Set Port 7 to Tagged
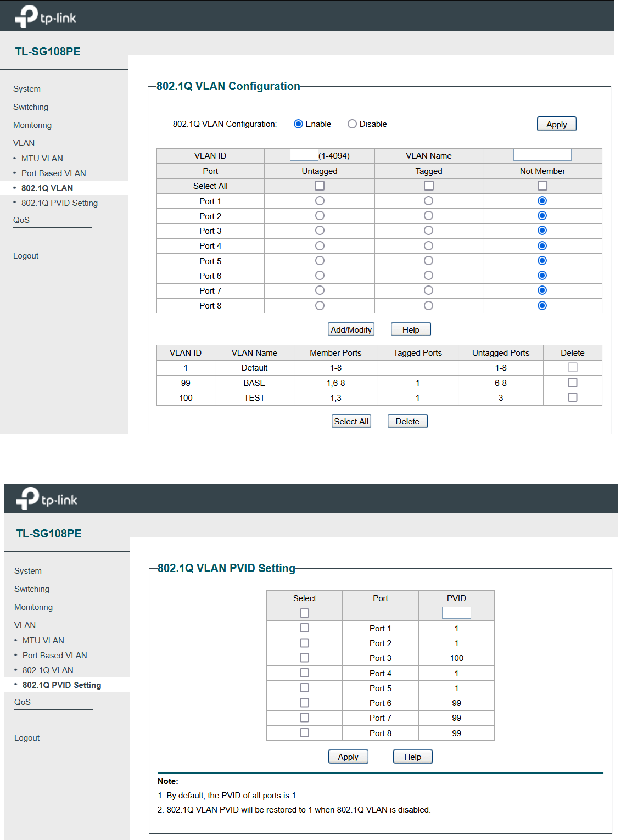This screenshot has width=621, height=840. 429,290
